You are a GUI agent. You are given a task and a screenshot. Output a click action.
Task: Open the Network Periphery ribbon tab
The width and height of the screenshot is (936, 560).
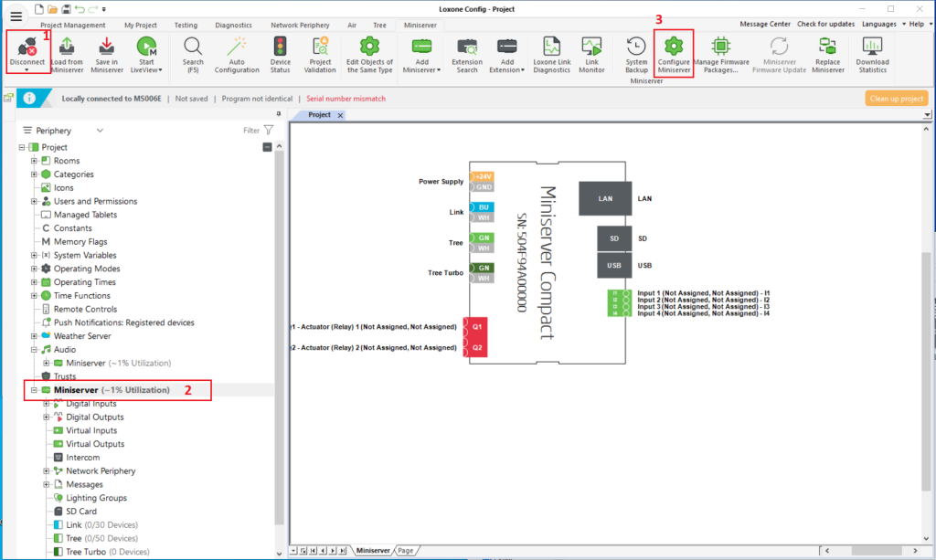pos(302,26)
